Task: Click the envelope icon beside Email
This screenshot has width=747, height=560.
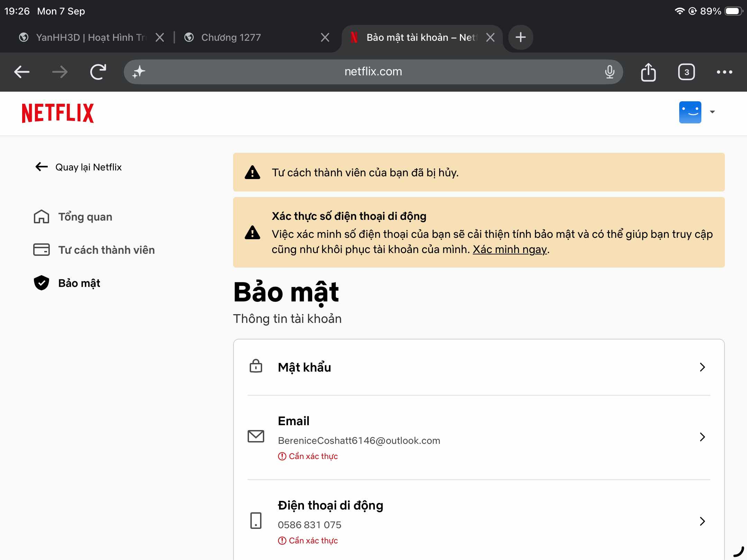Action: (x=256, y=436)
